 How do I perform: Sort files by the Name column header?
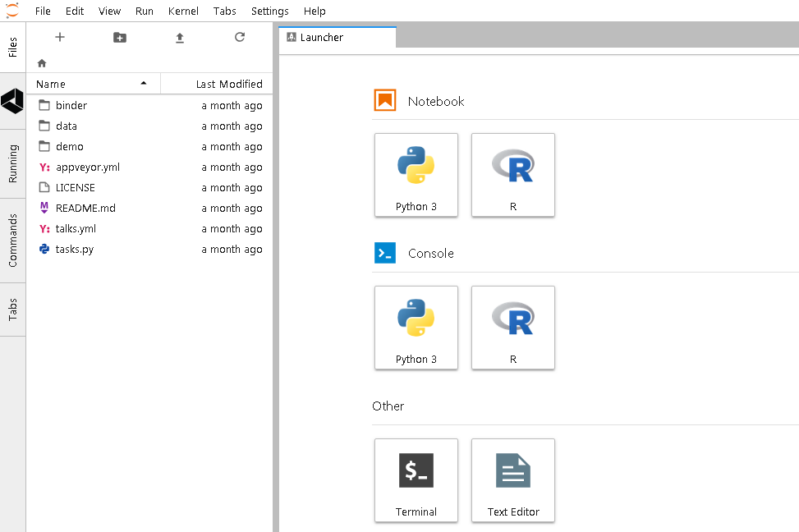(94, 84)
